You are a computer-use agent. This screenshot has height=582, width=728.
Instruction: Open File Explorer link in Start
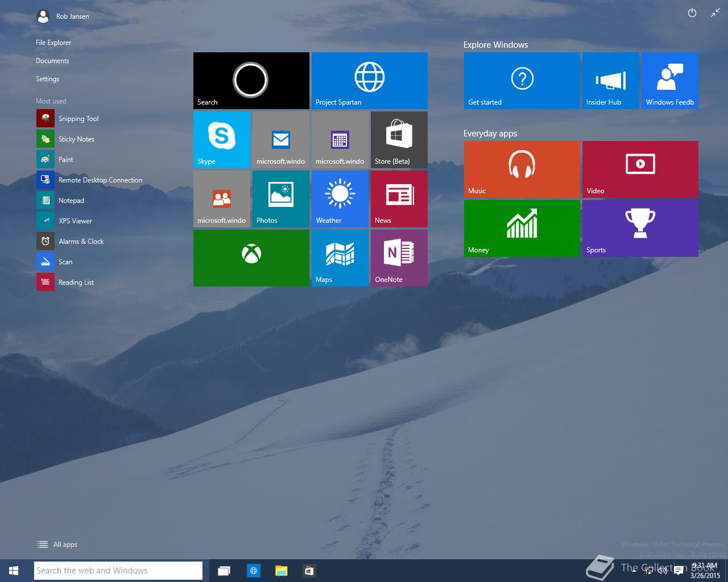click(x=53, y=43)
